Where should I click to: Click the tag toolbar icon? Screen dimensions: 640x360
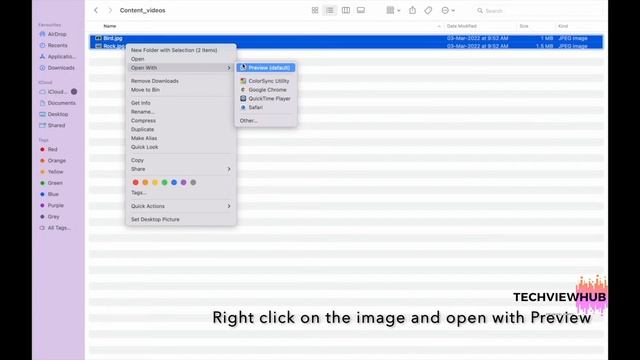(x=428, y=10)
